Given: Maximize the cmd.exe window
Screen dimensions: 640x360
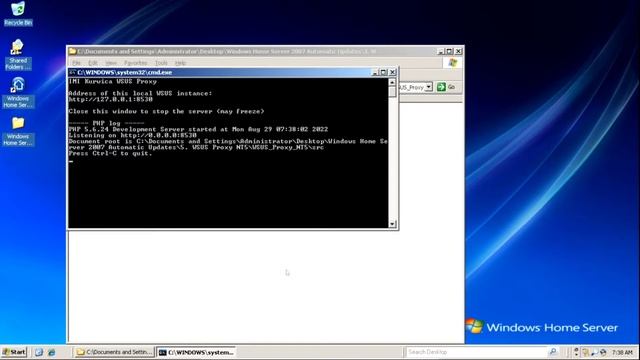Looking at the screenshot, I should (384, 72).
